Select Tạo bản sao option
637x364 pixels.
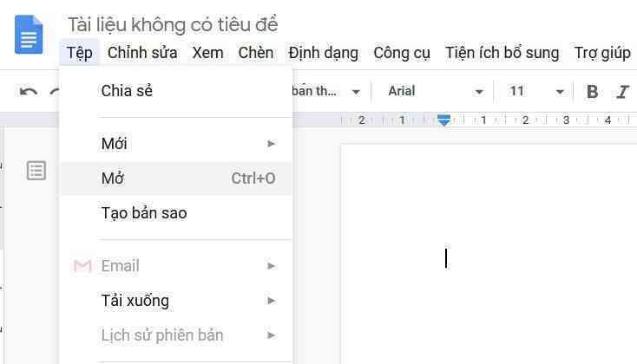[175, 213]
